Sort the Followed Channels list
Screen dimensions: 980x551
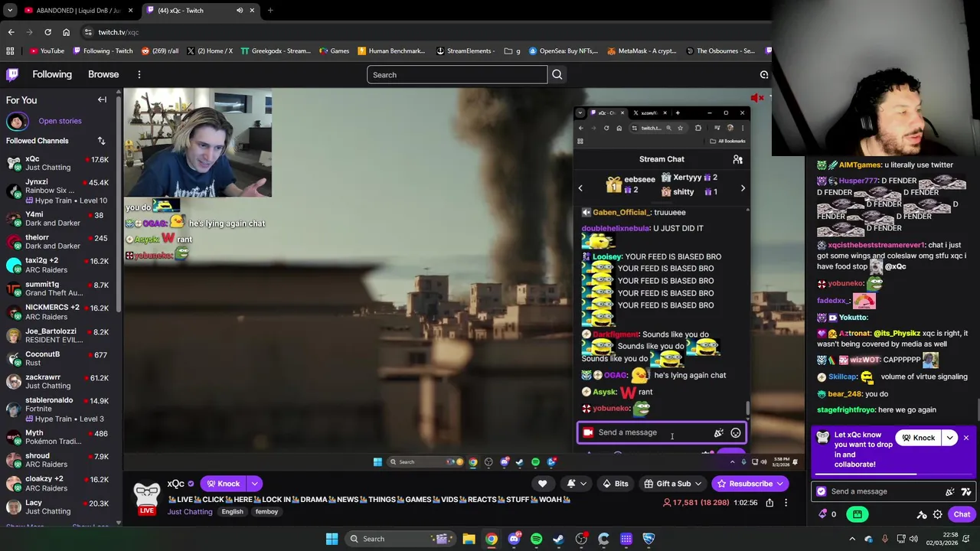point(101,141)
